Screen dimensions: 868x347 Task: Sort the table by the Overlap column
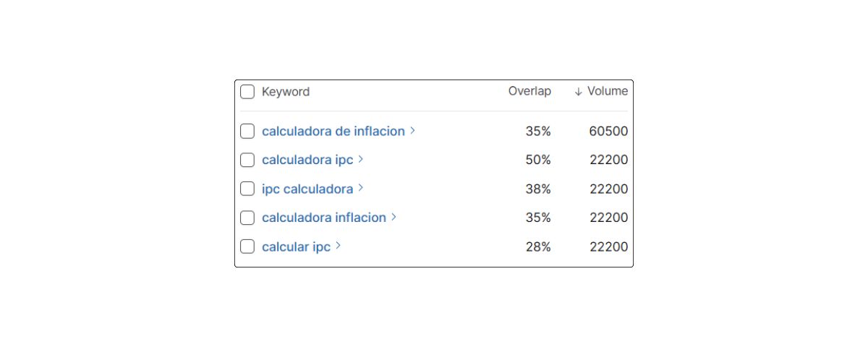click(529, 91)
